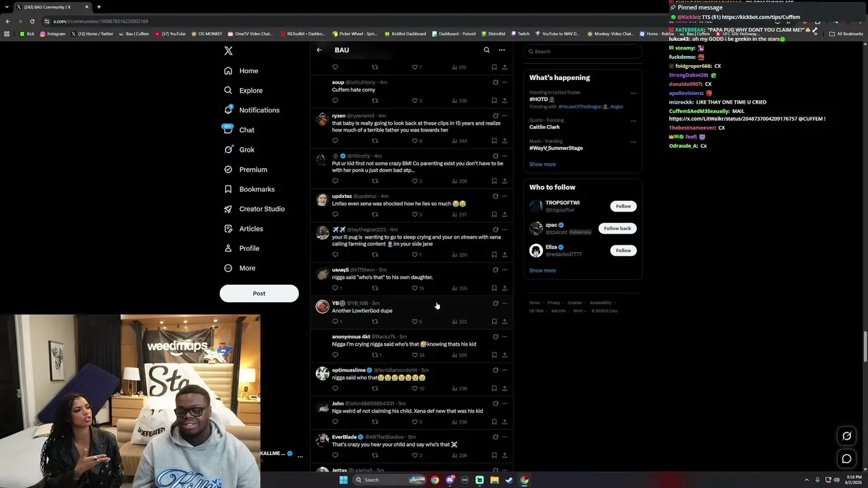The width and height of the screenshot is (868, 488).
Task: Open BAU community options menu
Action: tap(502, 50)
